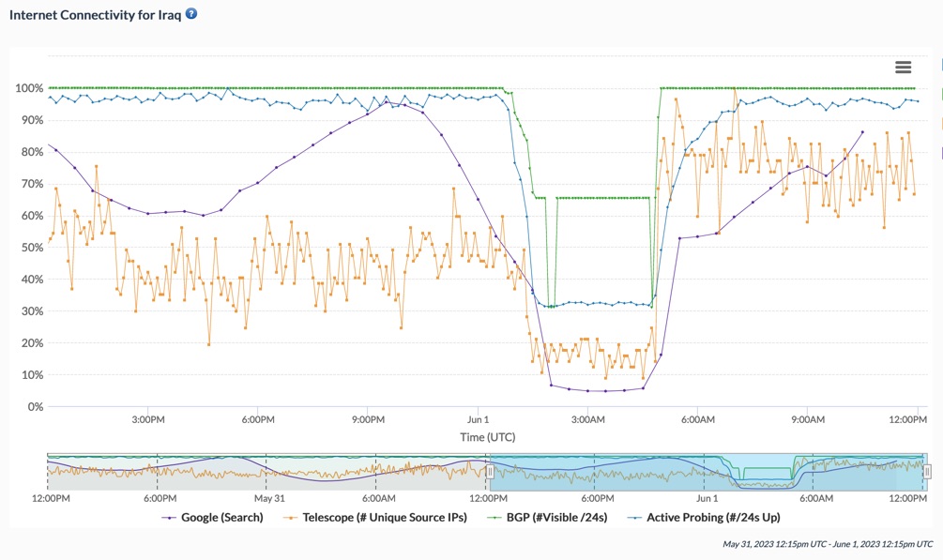Click the May 31 navigator axis label
The width and height of the screenshot is (943, 560).
(269, 498)
